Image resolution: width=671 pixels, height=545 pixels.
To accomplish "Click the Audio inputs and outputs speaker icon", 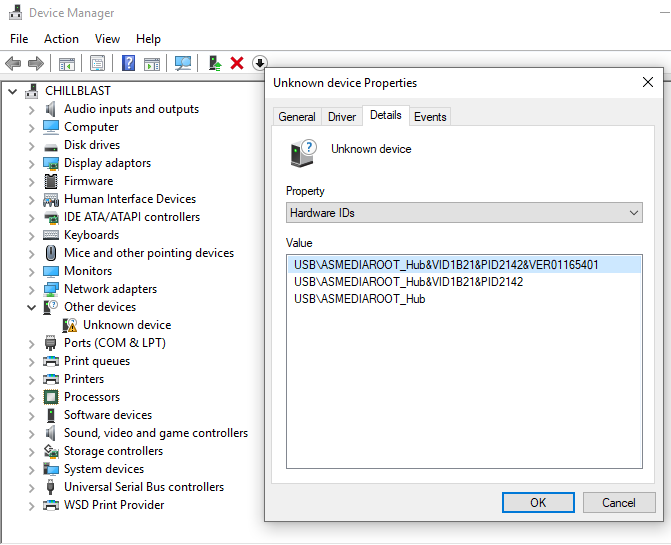I will pyautogui.click(x=50, y=109).
